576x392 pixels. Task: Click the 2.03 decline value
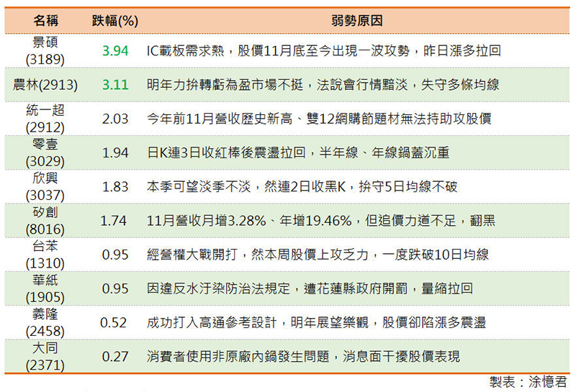[x=115, y=119]
